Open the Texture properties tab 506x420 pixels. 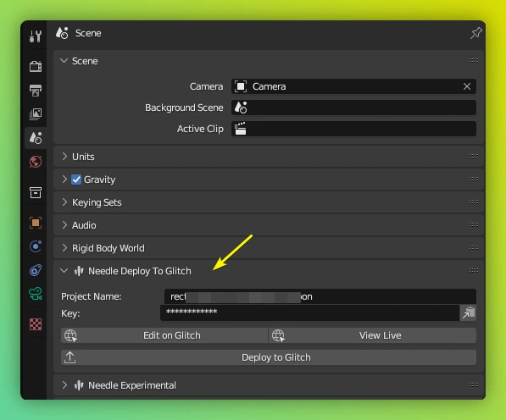point(36,324)
